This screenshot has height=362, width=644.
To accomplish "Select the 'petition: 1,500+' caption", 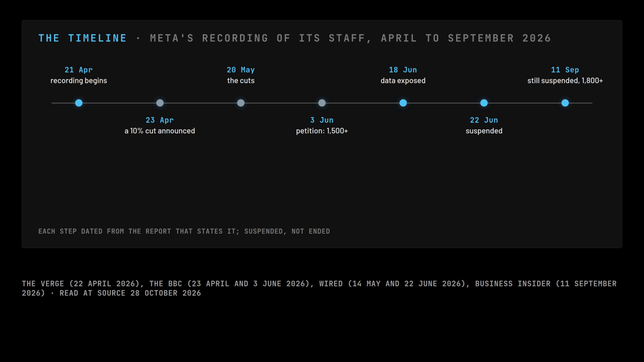I will tap(322, 131).
